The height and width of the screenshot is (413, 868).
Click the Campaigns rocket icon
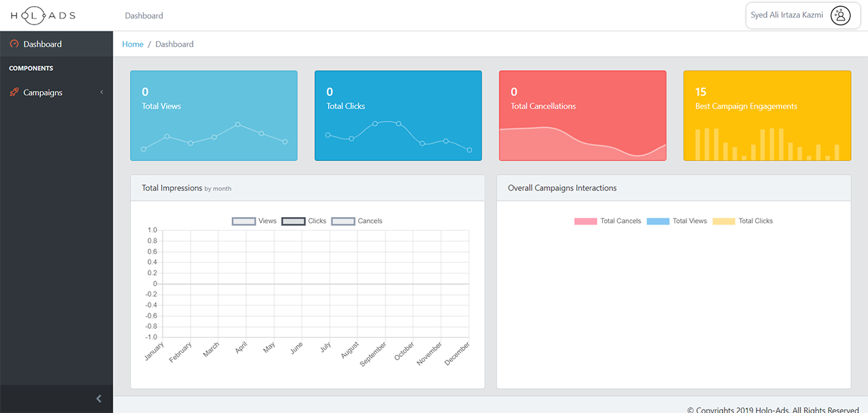(x=14, y=92)
